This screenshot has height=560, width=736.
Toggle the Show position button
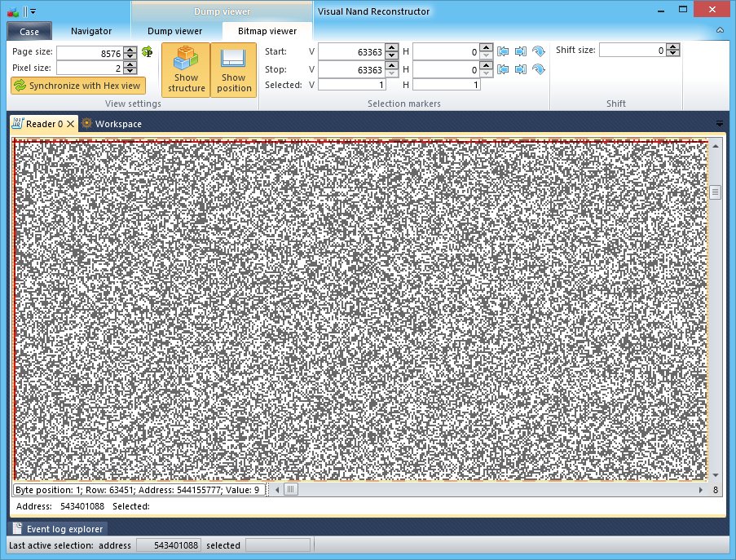click(x=234, y=70)
